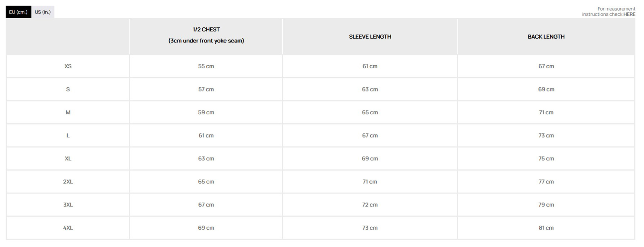Click the 2XL row 77 cm back length
Screen dimensions: 644x247
point(546,182)
